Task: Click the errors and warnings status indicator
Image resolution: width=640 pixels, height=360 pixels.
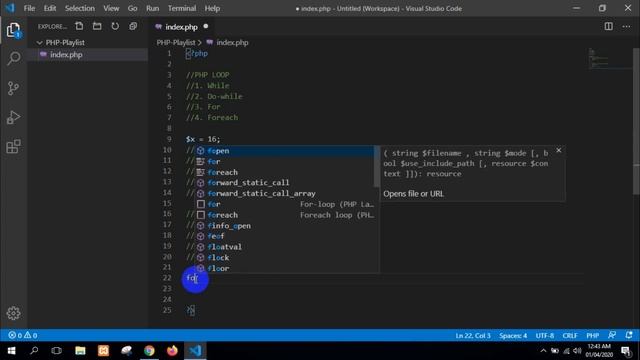Action: click(x=23, y=336)
